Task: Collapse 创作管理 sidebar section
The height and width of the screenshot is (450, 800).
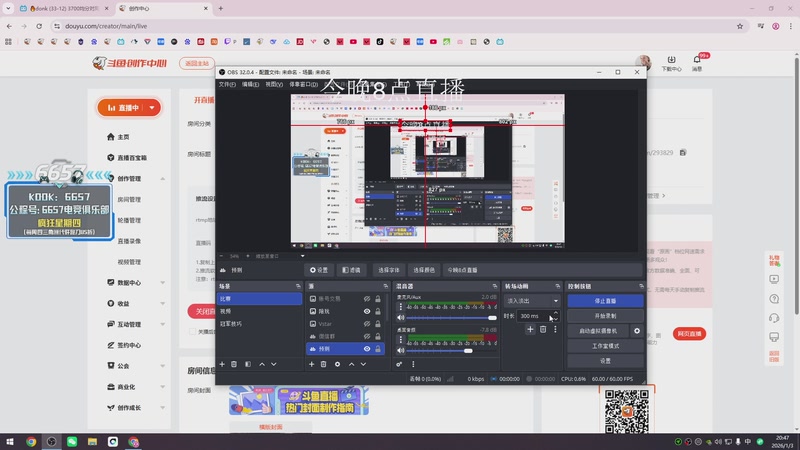Action: coord(163,179)
